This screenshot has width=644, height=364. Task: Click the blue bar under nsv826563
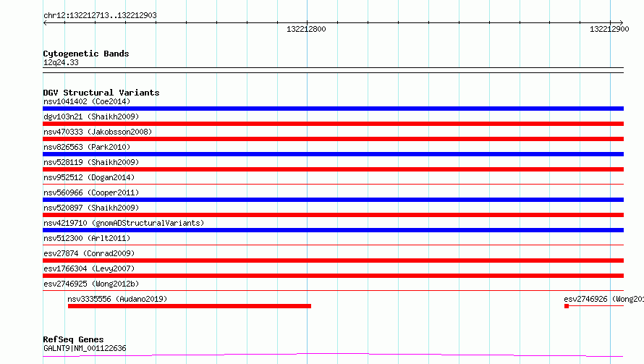[x=333, y=154]
